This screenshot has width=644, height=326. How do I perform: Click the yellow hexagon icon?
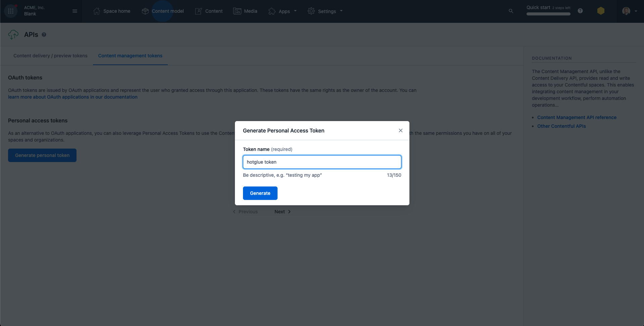601,11
